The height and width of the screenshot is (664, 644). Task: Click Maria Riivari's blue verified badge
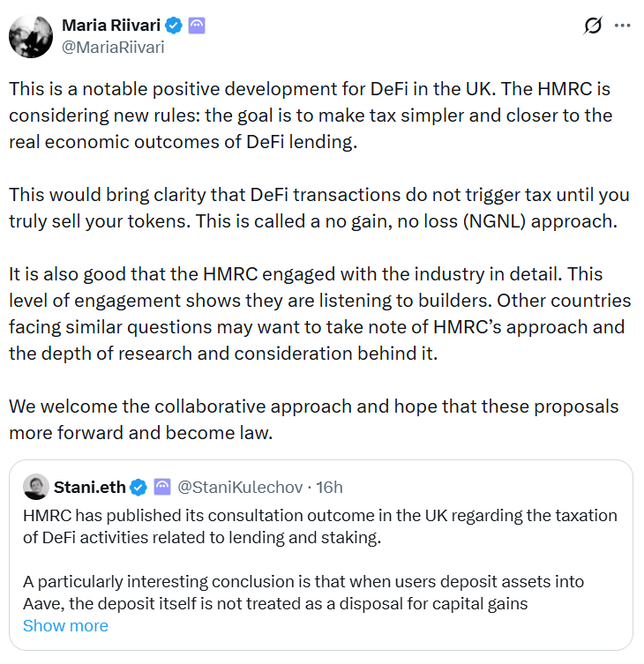point(174,26)
